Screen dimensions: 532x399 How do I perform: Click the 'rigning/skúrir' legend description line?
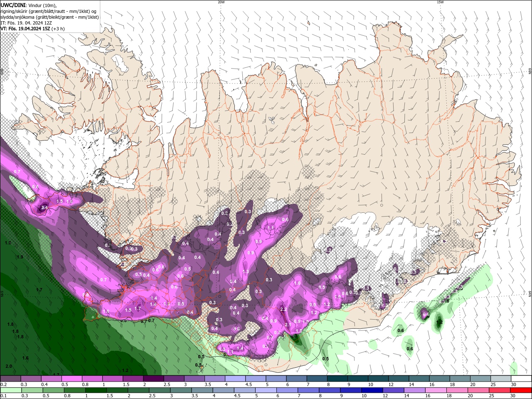coord(48,11)
